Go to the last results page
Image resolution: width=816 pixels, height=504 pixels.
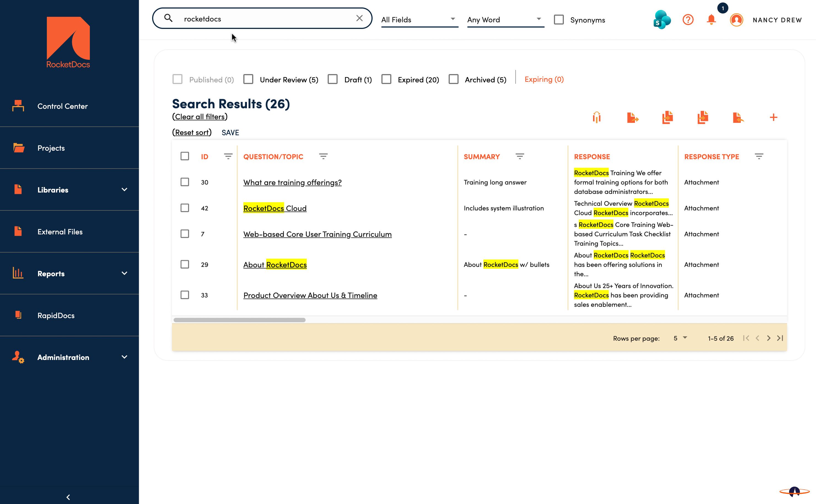pyautogui.click(x=780, y=338)
